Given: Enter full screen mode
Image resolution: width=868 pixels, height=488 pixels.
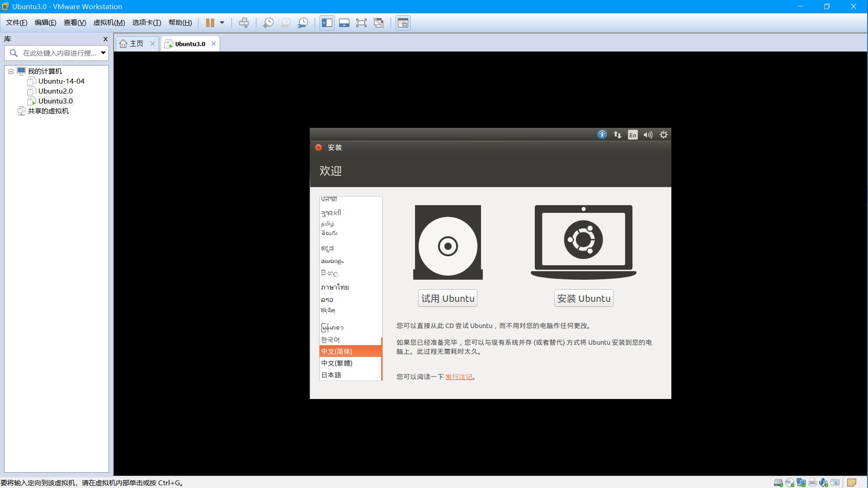Looking at the screenshot, I should pyautogui.click(x=361, y=23).
